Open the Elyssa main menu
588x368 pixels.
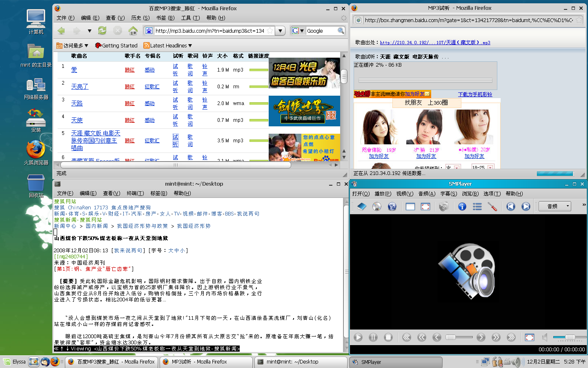tap(15, 362)
